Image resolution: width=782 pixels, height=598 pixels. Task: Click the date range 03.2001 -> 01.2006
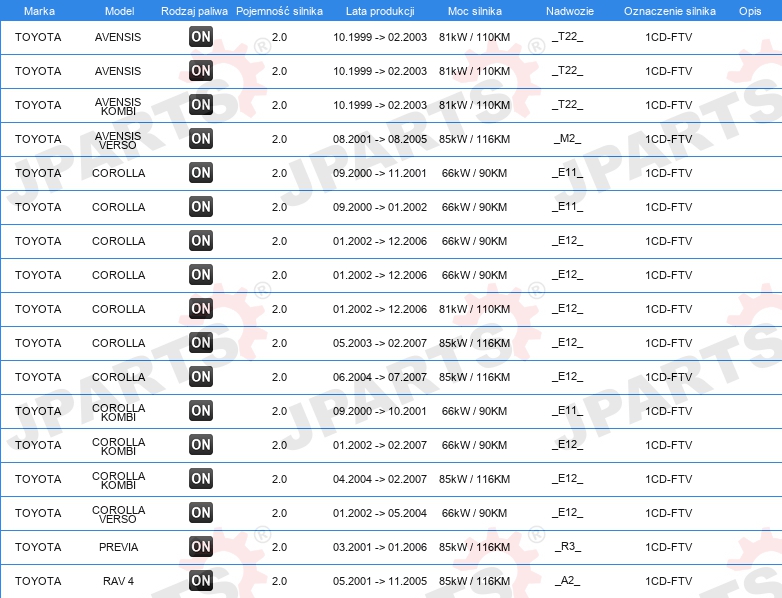point(380,547)
